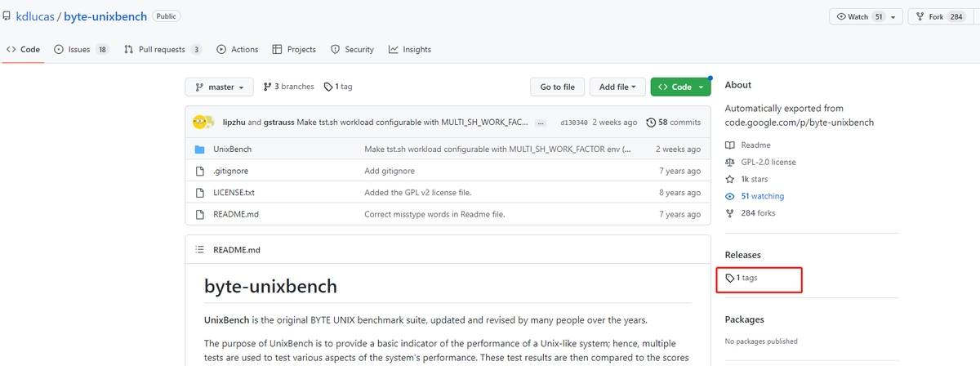Click the README.md file icon in list
This screenshot has height=366, width=980.
pyautogui.click(x=199, y=214)
